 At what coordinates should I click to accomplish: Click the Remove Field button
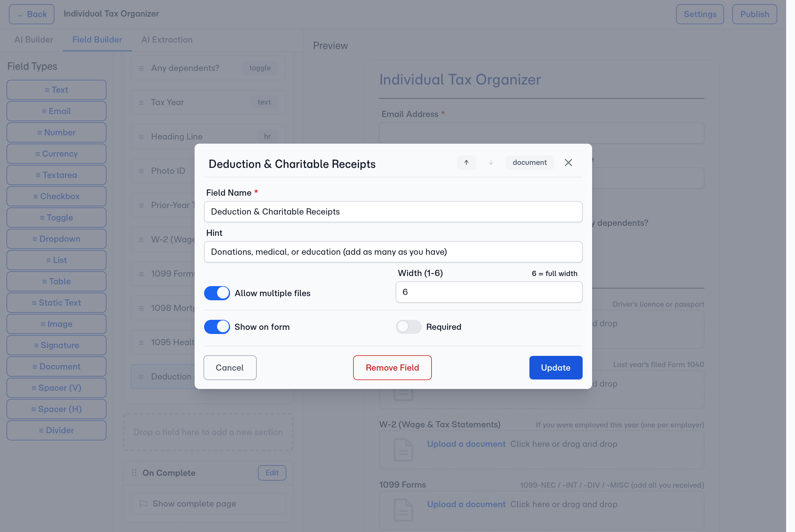392,367
